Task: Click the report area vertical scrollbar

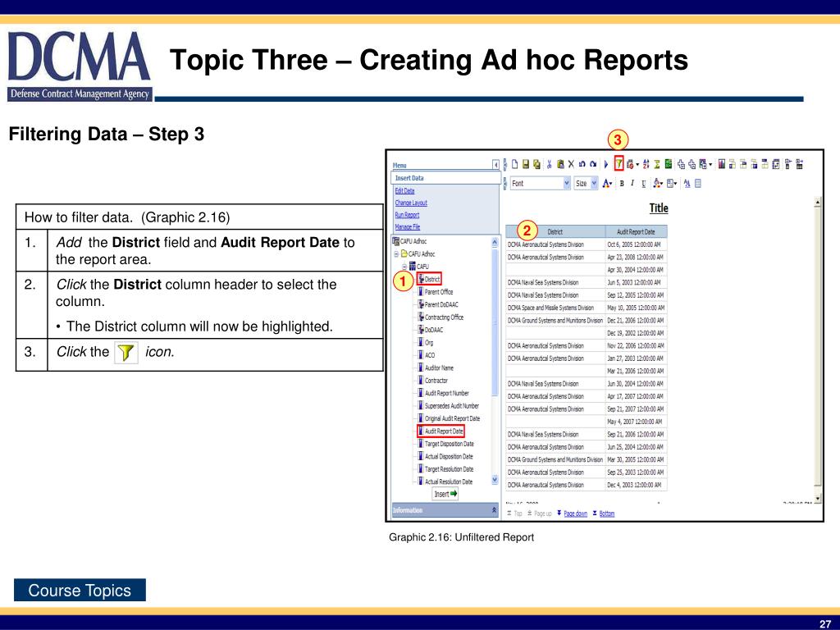Action: click(x=817, y=349)
